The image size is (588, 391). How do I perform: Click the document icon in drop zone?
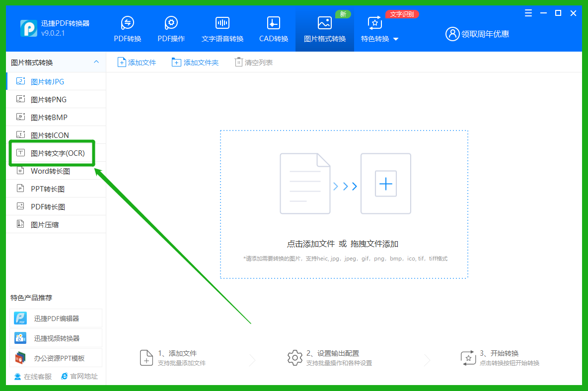305,184
